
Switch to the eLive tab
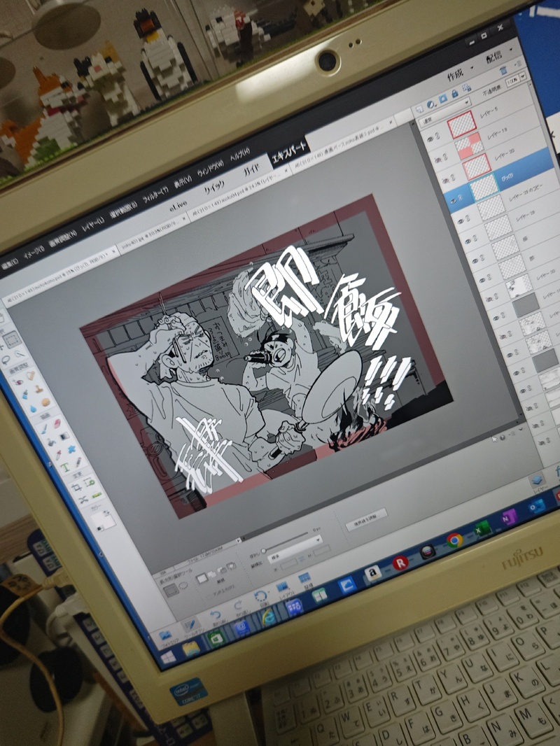tap(178, 204)
